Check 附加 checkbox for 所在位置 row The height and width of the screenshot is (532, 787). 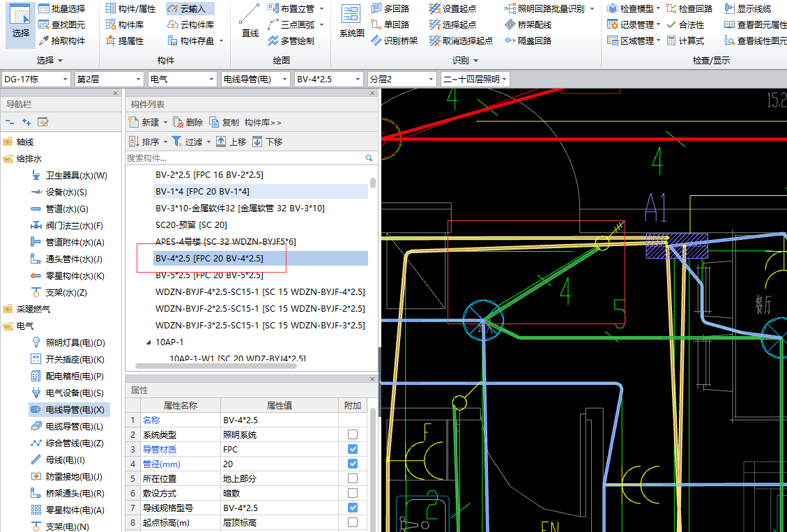click(352, 478)
